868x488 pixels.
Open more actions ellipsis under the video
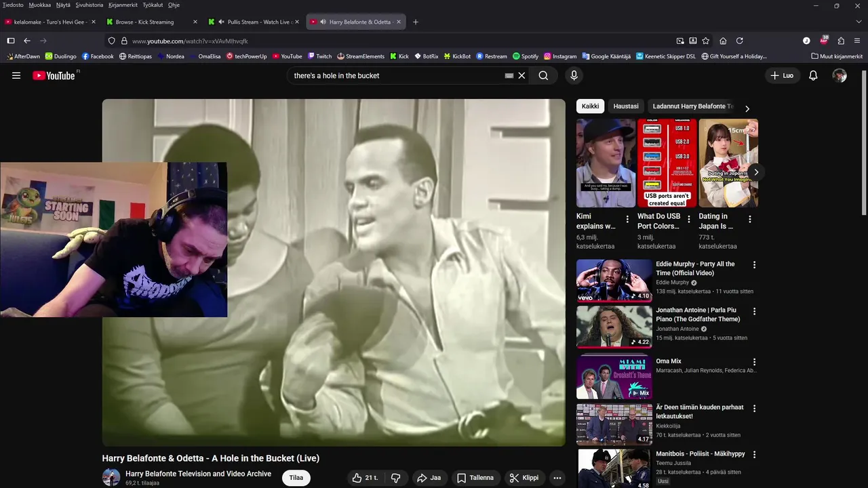pos(557,478)
